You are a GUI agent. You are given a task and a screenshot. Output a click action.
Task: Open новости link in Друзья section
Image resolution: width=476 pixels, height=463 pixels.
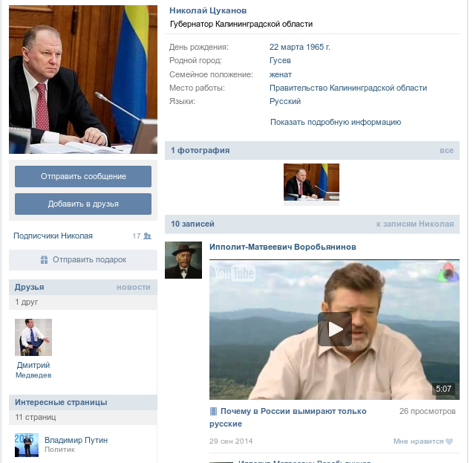(134, 287)
